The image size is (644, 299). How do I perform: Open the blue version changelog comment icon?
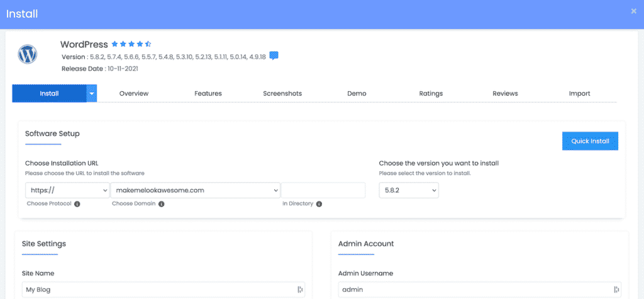pos(274,56)
